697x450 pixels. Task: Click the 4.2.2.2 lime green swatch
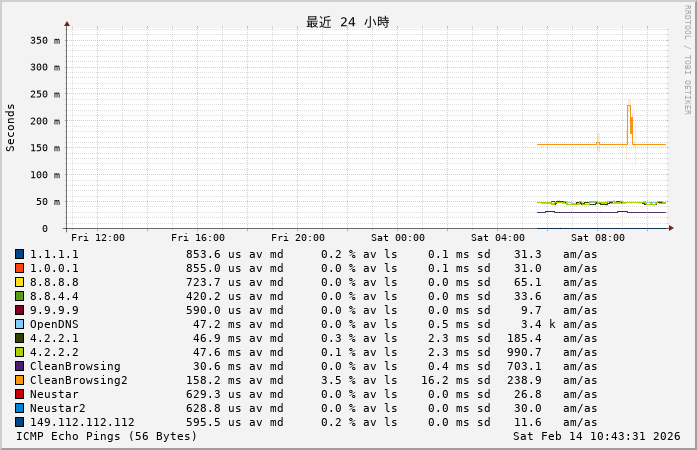click(20, 352)
